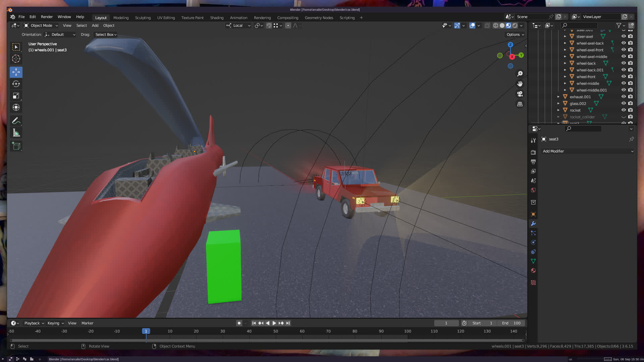644x362 pixels.
Task: Open the Render menu
Action: 47,17
